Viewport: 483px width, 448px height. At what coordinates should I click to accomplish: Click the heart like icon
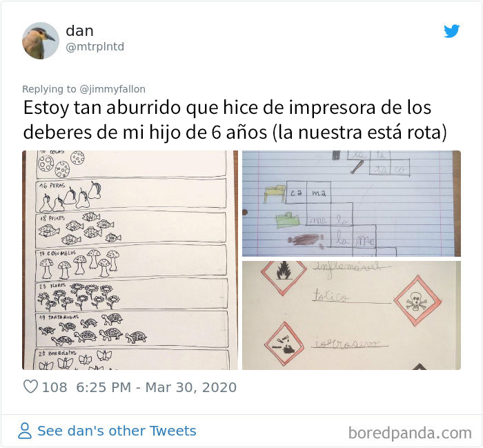click(x=30, y=387)
